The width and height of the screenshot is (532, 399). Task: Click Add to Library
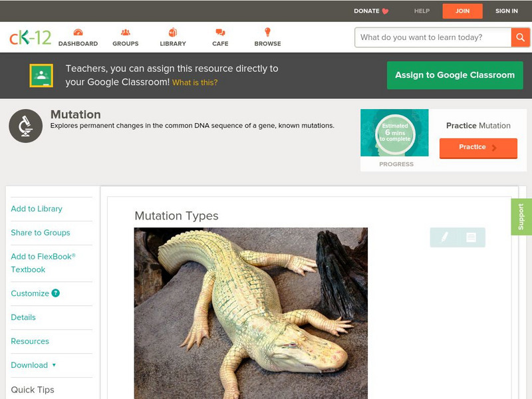(37, 209)
